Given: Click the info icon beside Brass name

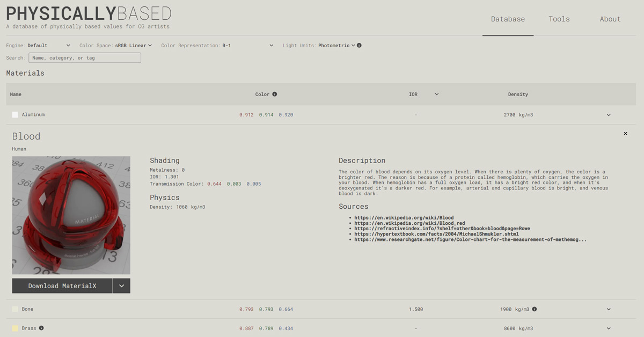Looking at the screenshot, I should point(41,328).
